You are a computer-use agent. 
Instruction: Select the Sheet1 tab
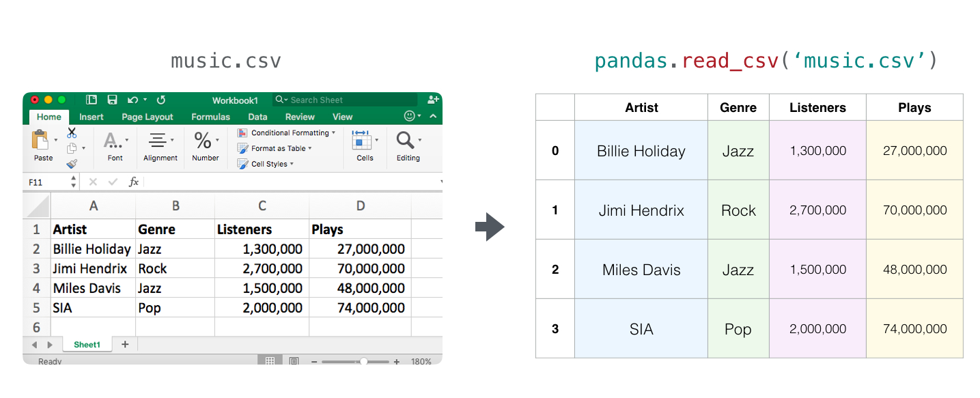point(87,344)
